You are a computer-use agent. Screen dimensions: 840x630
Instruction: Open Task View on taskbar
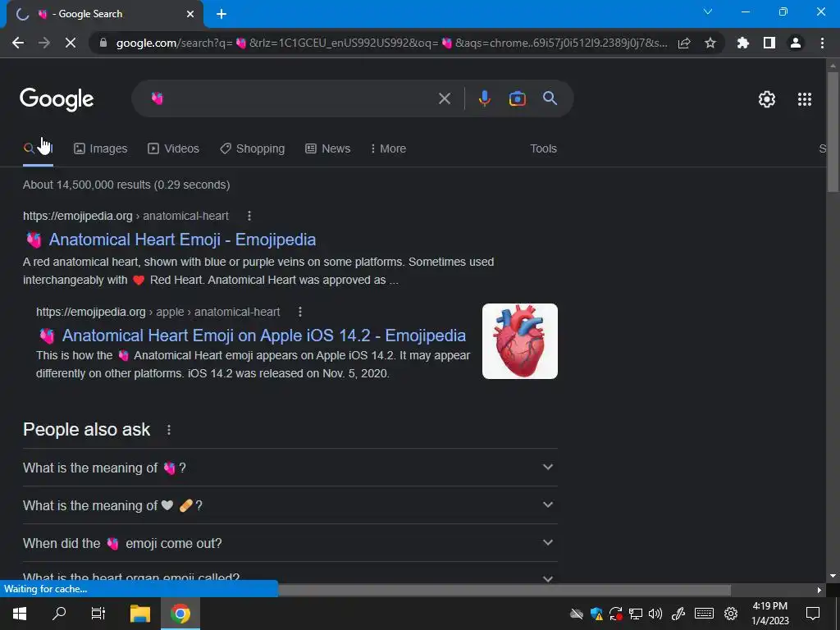pyautogui.click(x=98, y=614)
